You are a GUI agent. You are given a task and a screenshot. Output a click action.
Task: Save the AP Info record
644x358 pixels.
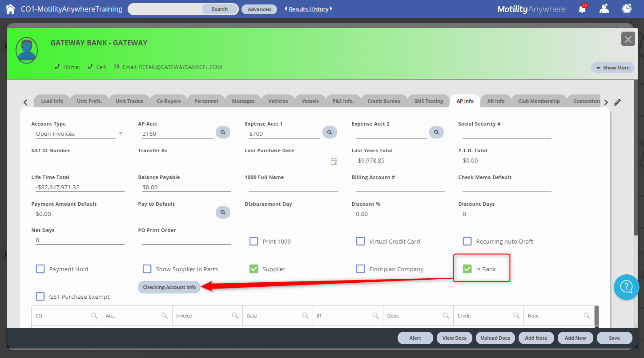pyautogui.click(x=614, y=338)
